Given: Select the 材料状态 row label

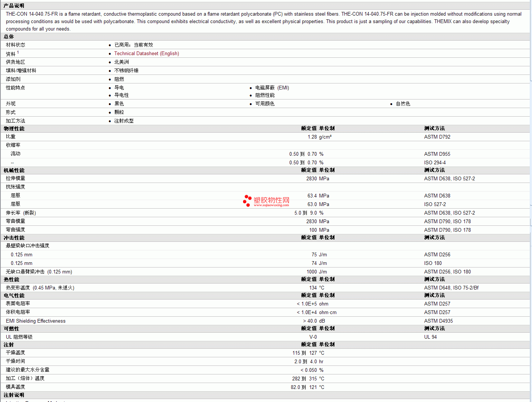Looking at the screenshot, I should 16,45.
